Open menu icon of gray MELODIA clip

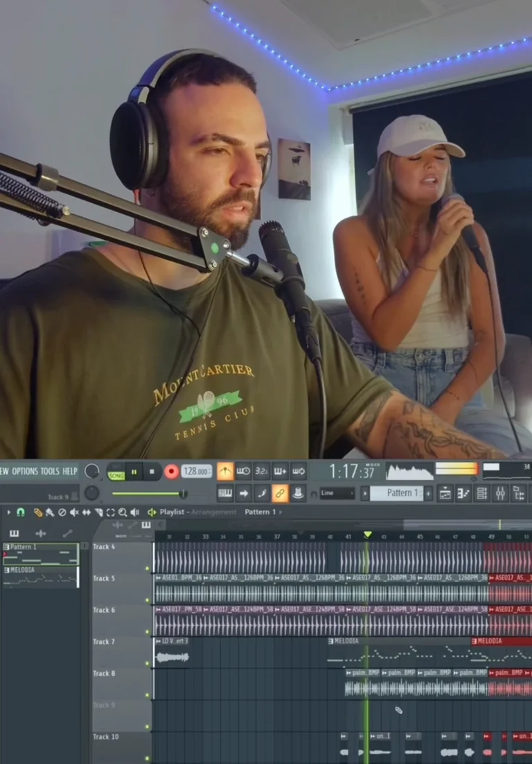click(331, 641)
